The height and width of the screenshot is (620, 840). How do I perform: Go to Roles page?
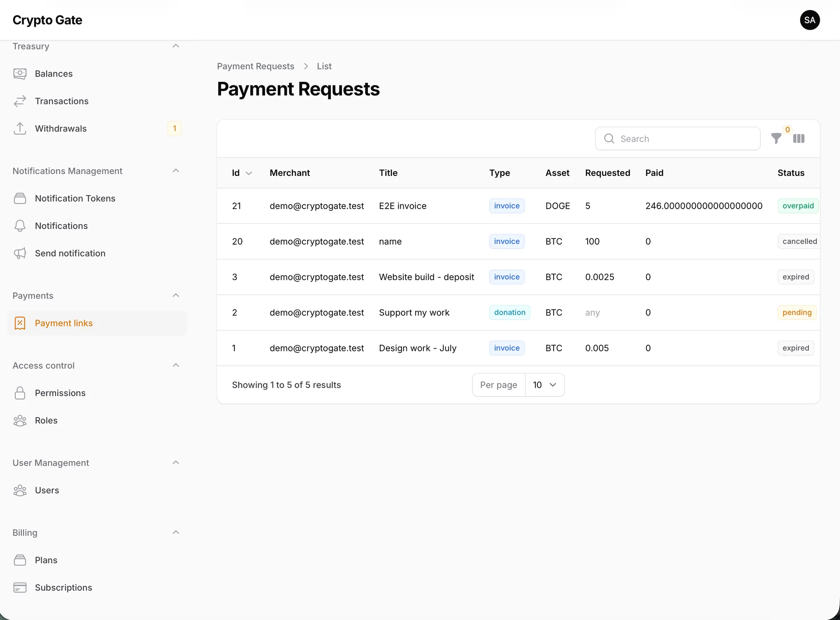[x=98, y=420]
